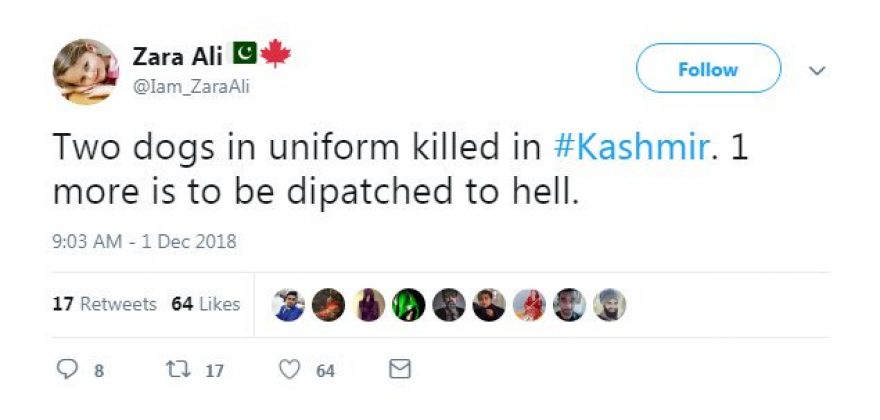Open the #Kashmir hashtag link
The height and width of the screenshot is (420, 880).
pyautogui.click(x=630, y=148)
